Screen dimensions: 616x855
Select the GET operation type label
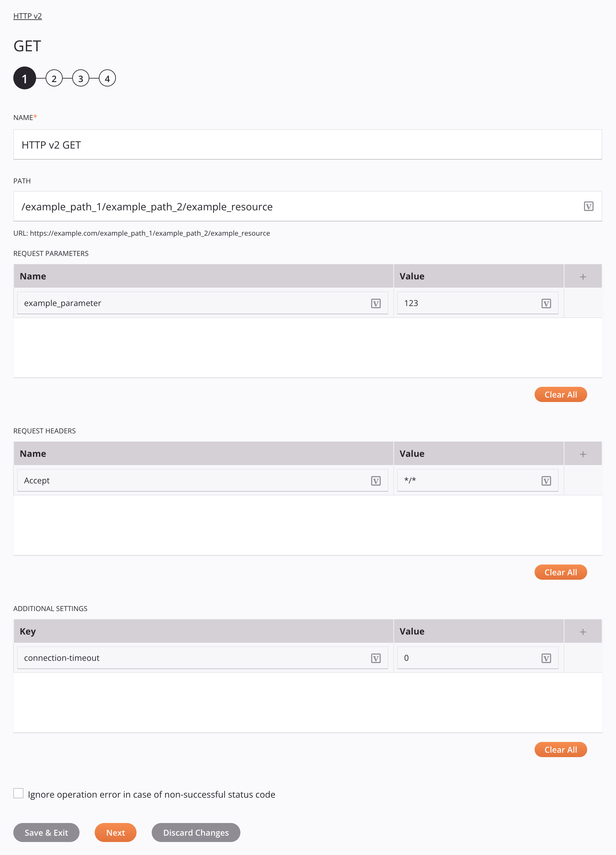[27, 45]
